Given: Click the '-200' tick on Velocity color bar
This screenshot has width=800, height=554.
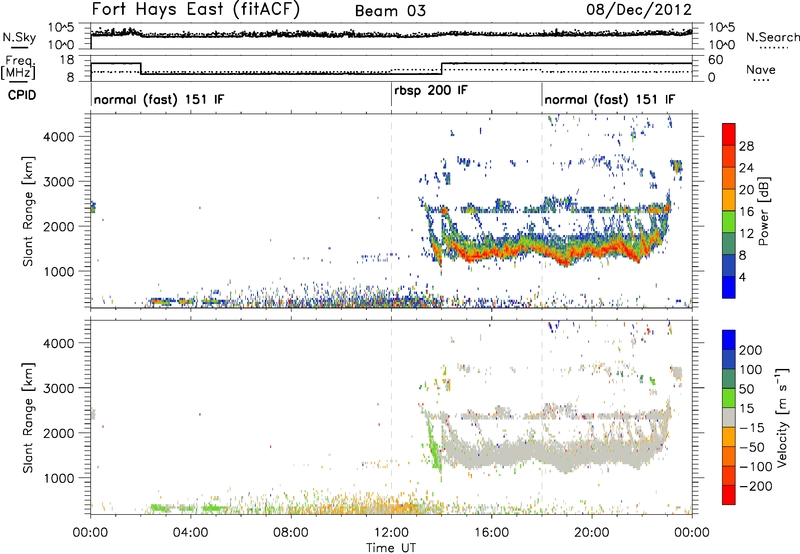Looking at the screenshot, I should pos(756,486).
